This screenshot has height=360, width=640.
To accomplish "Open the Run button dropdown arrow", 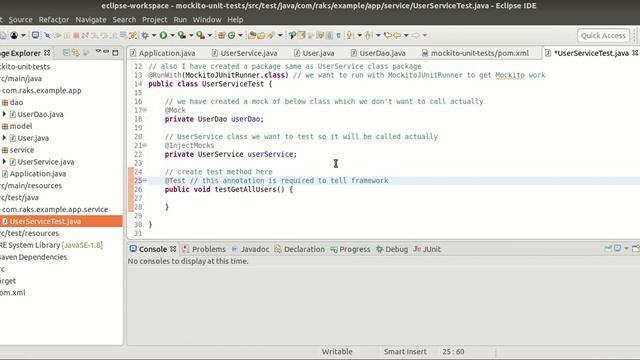I will coord(172,36).
